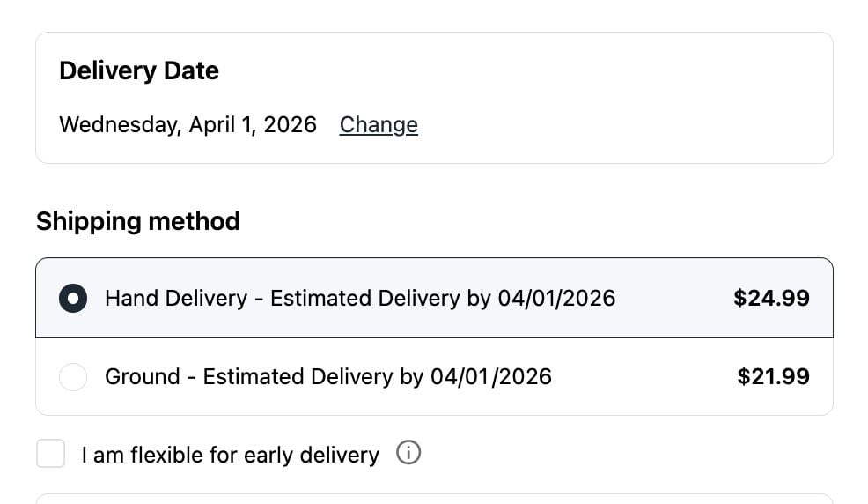Click the 04/01/2026 date in Ground row

pos(491,377)
